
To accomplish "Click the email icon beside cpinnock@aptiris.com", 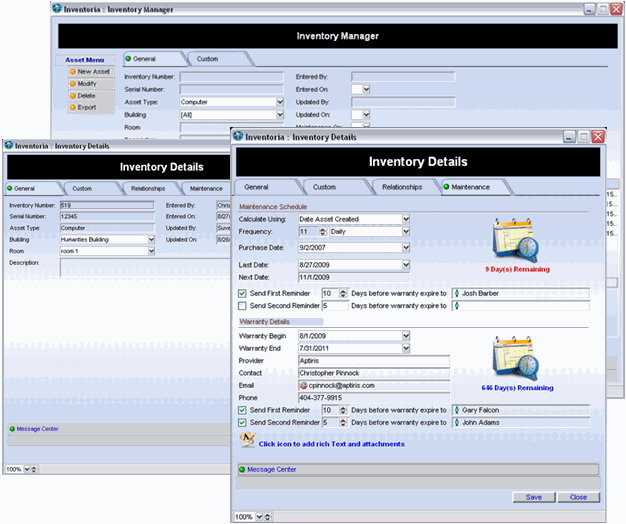I will click(304, 385).
